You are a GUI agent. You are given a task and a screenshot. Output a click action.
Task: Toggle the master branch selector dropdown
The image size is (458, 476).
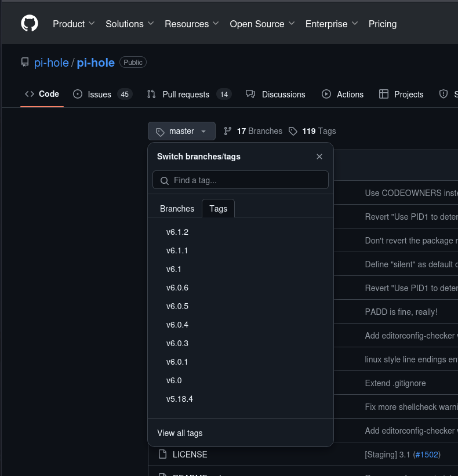pyautogui.click(x=181, y=131)
